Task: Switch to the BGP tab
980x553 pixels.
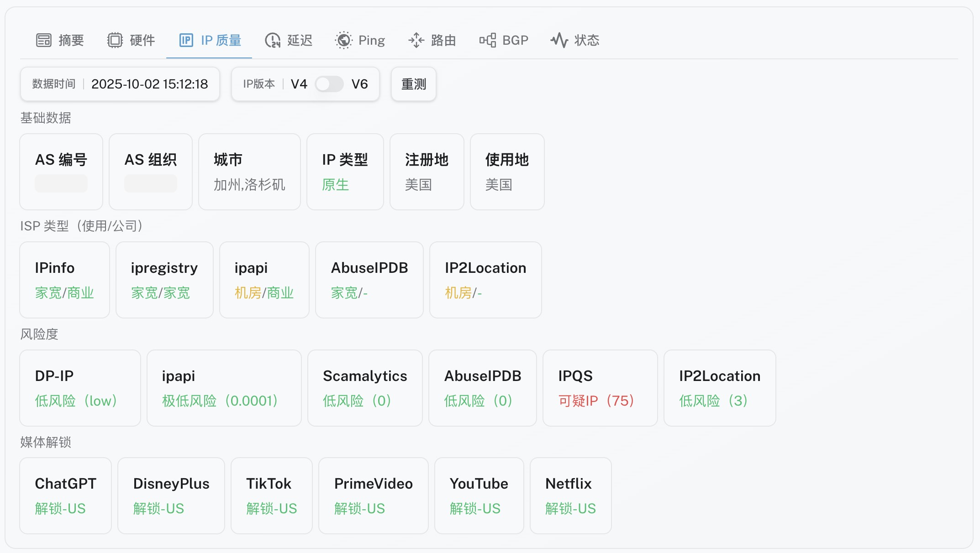Action: coord(515,40)
